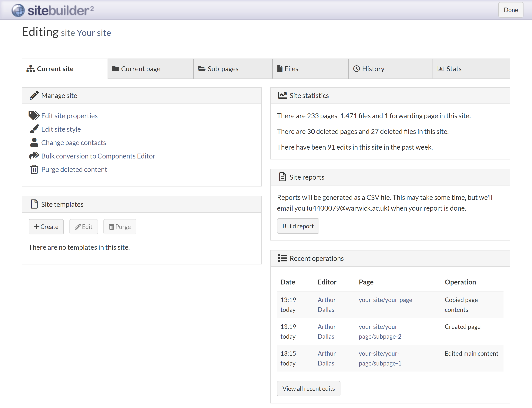Click the person icon beside Change page contacts
Viewport: 532px width, 408px height.
[x=34, y=142]
